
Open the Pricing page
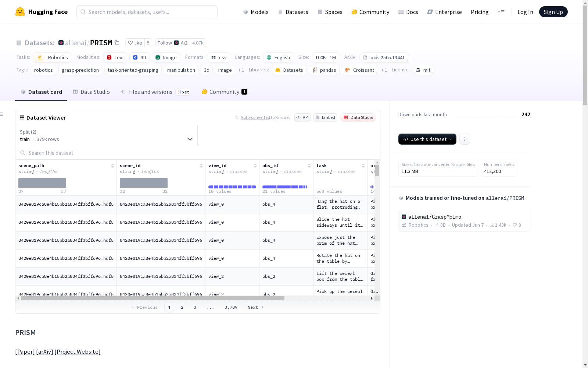tap(480, 12)
